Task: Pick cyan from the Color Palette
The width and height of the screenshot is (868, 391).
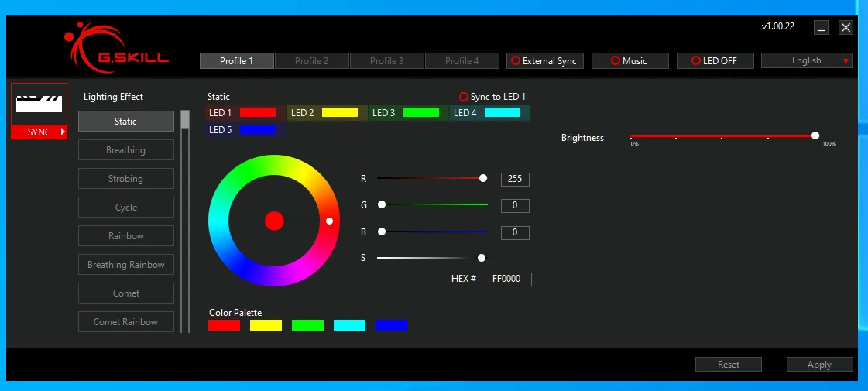Action: click(x=349, y=325)
